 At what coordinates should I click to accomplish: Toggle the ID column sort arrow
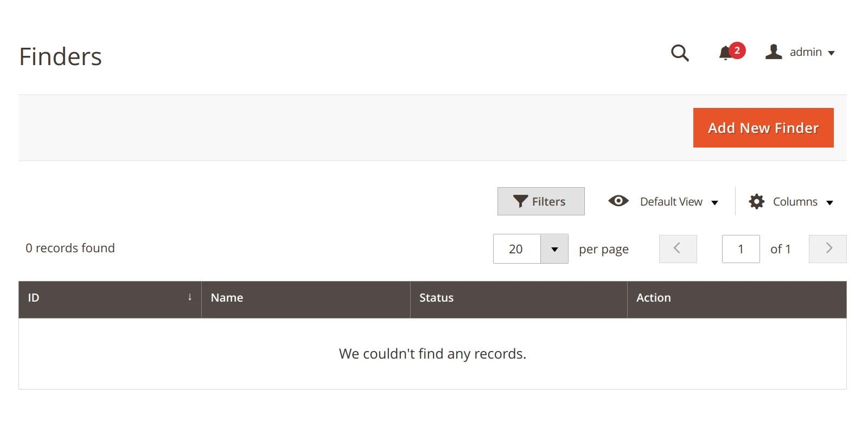click(x=189, y=297)
